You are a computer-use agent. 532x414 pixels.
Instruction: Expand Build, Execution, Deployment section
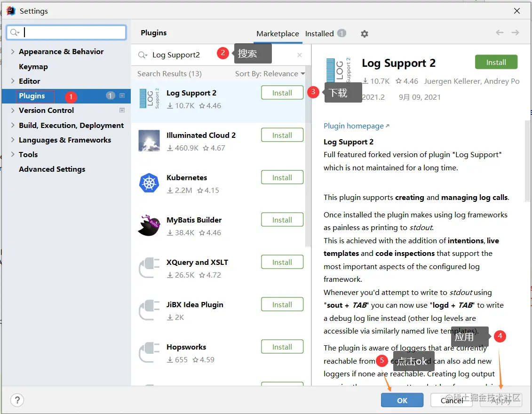point(13,125)
